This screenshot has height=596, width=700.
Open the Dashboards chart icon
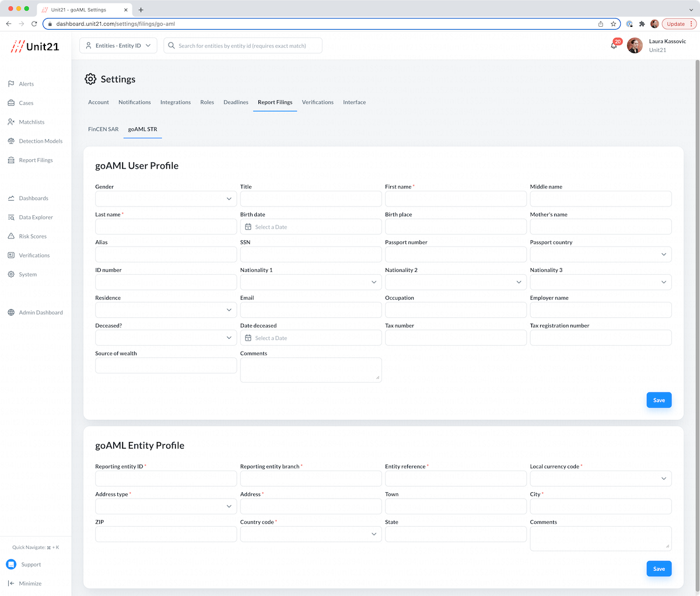click(x=11, y=198)
